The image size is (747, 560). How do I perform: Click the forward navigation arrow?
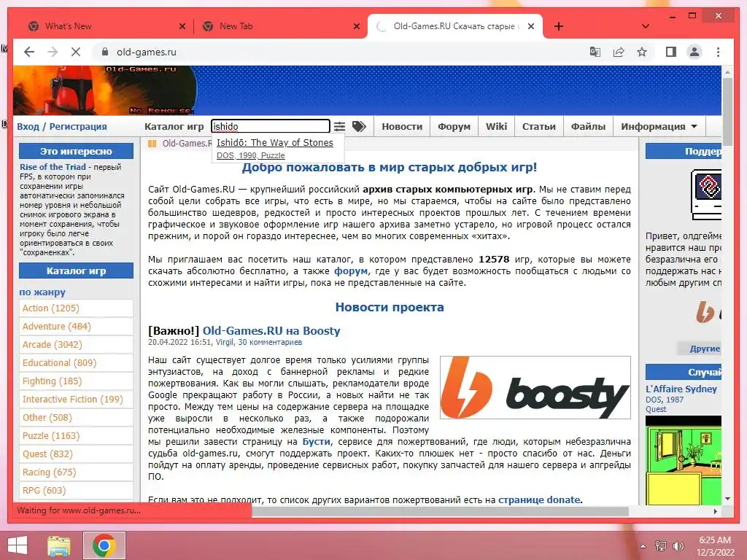(x=53, y=52)
